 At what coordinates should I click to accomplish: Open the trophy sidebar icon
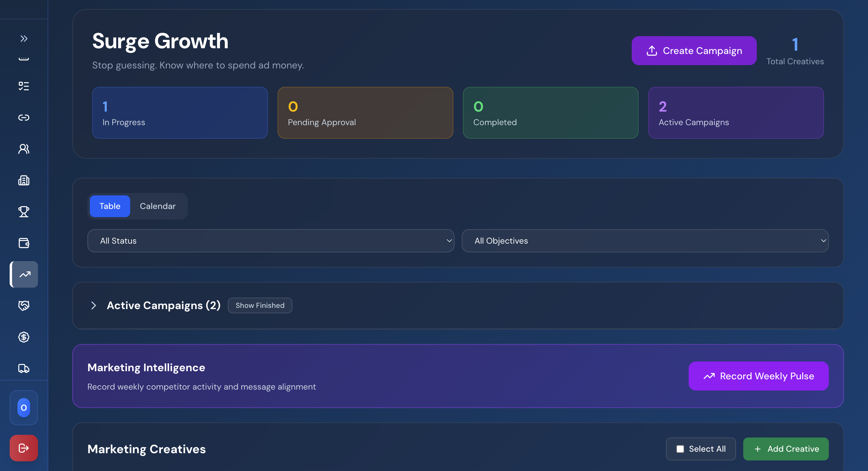click(24, 212)
